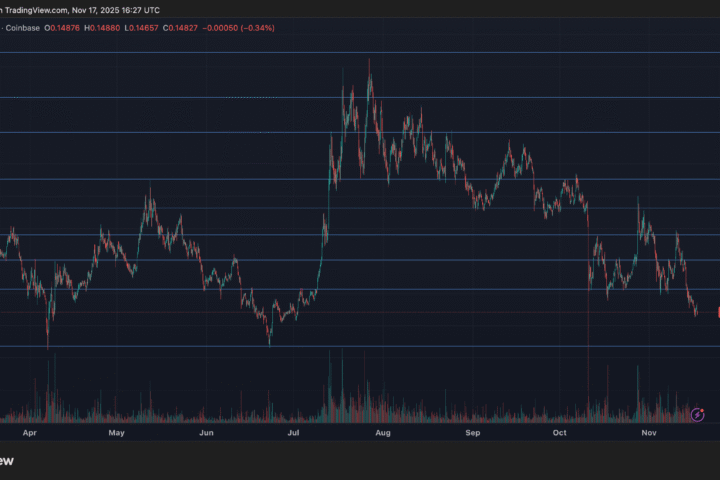The image size is (720, 480).
Task: Click the High price value 0.14880
Action: pyautogui.click(x=130, y=27)
